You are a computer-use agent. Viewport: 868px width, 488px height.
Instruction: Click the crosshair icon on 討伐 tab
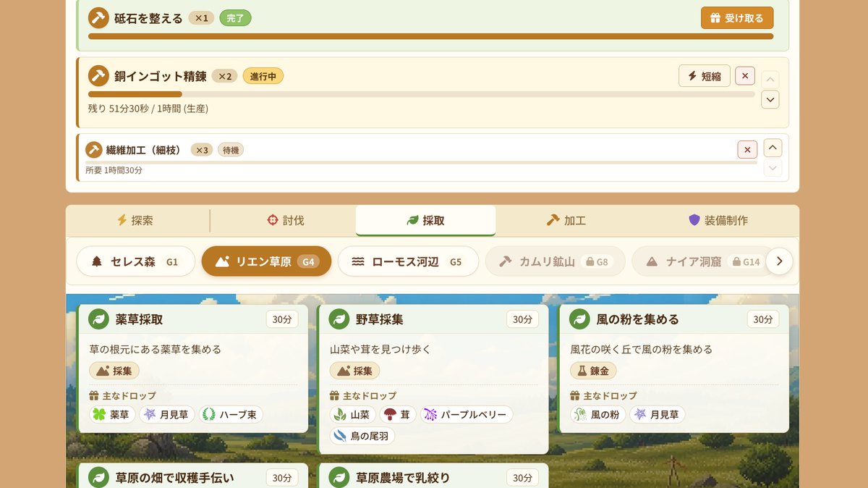coord(273,221)
